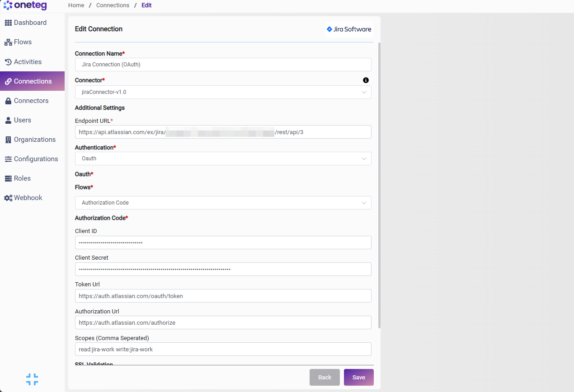Click the Connector info icon
The width and height of the screenshot is (574, 392).
(x=366, y=80)
